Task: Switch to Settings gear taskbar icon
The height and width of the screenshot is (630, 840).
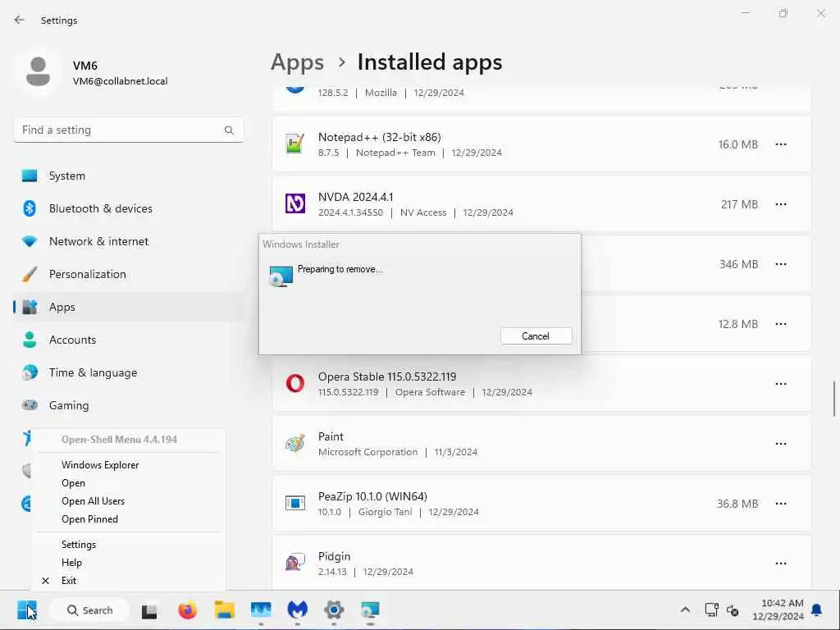Action: tap(334, 610)
